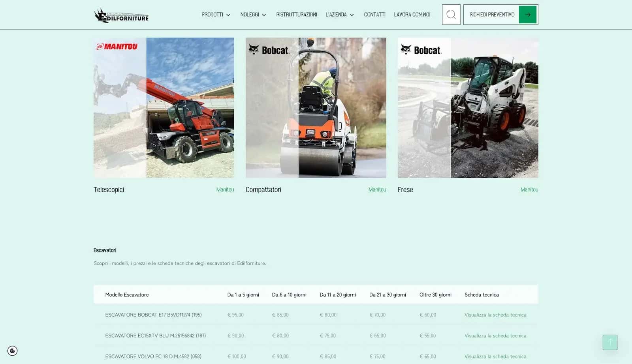Click the 'Da 1 a 5 giorni' header
632x364 pixels.
tap(243, 295)
